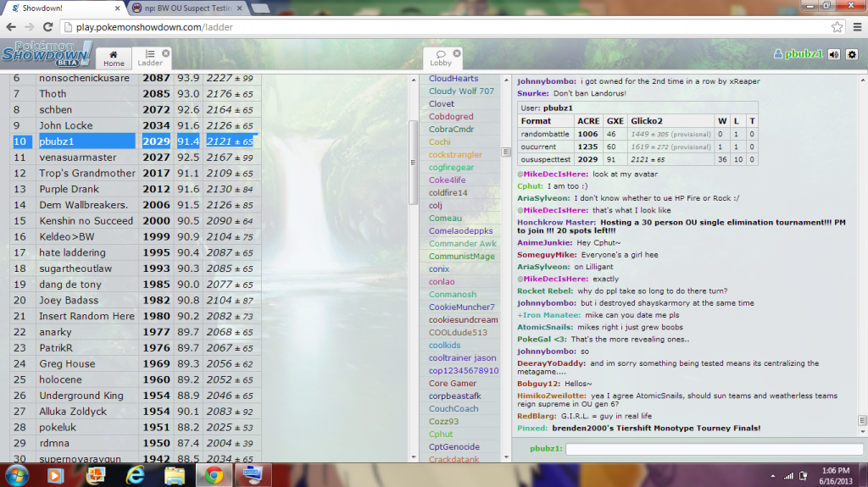Click ladder entry Underground King
Image resolution: width=868 pixels, height=487 pixels.
[x=81, y=396]
